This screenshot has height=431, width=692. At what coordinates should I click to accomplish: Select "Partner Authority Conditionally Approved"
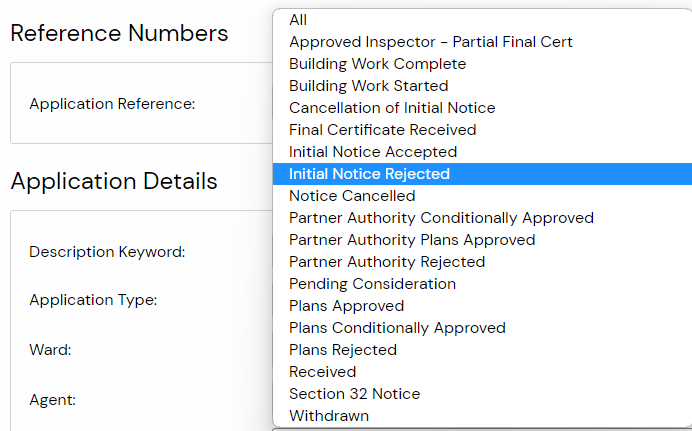coord(441,218)
